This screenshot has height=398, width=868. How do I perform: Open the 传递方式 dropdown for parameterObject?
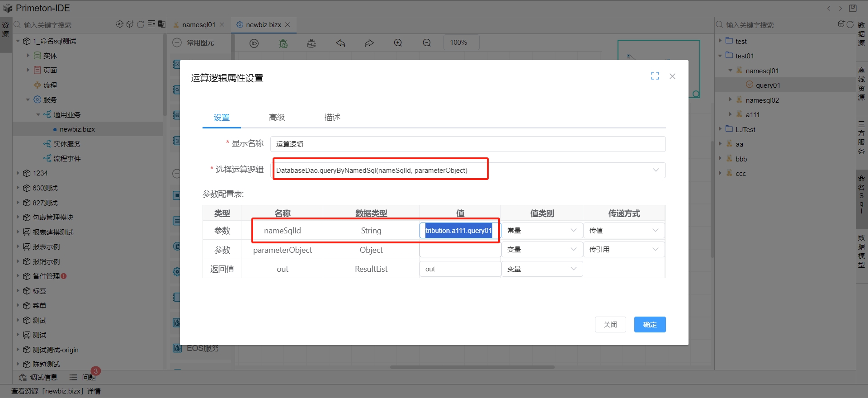pos(624,250)
